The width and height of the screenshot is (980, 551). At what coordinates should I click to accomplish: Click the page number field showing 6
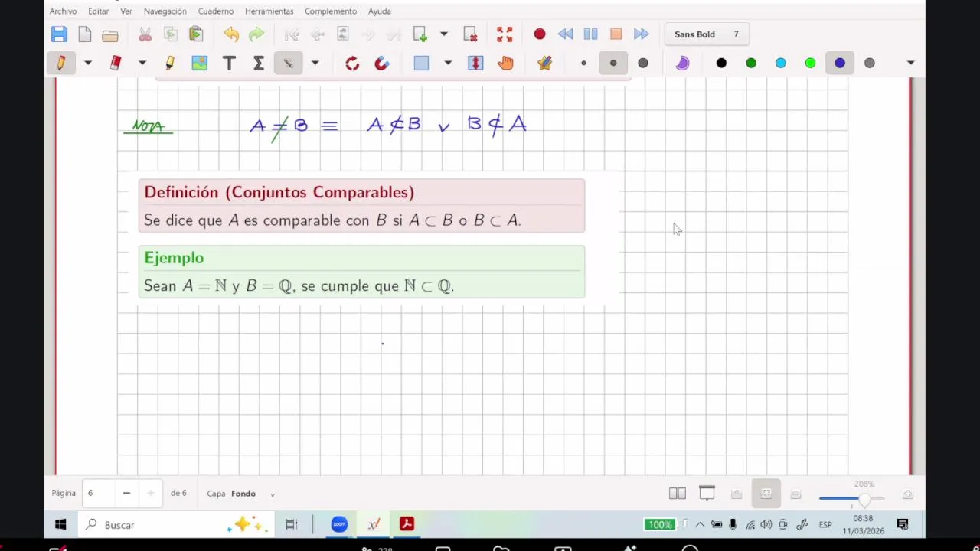pos(97,494)
